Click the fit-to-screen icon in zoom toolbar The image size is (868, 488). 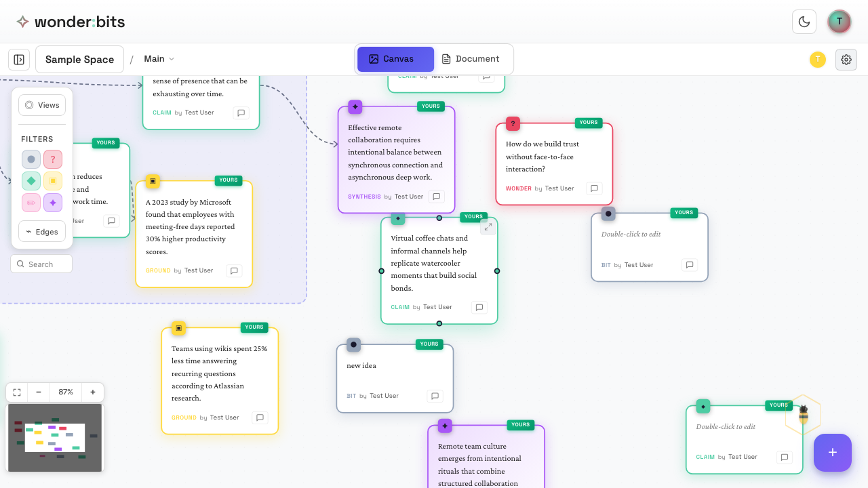point(16,392)
